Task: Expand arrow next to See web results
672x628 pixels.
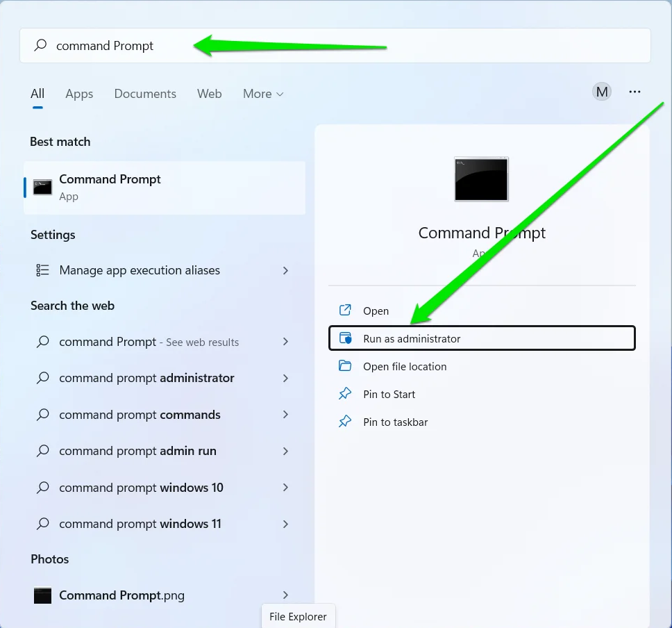Action: [285, 342]
